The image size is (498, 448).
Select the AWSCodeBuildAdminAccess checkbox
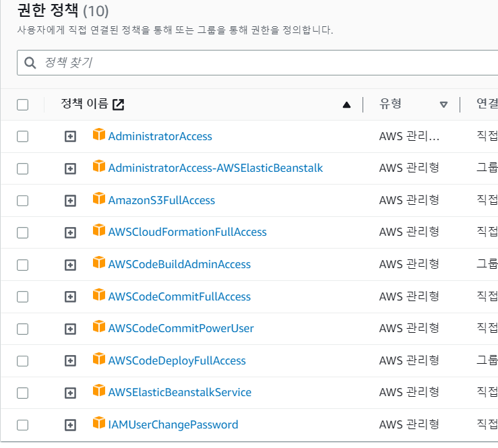pyautogui.click(x=22, y=265)
